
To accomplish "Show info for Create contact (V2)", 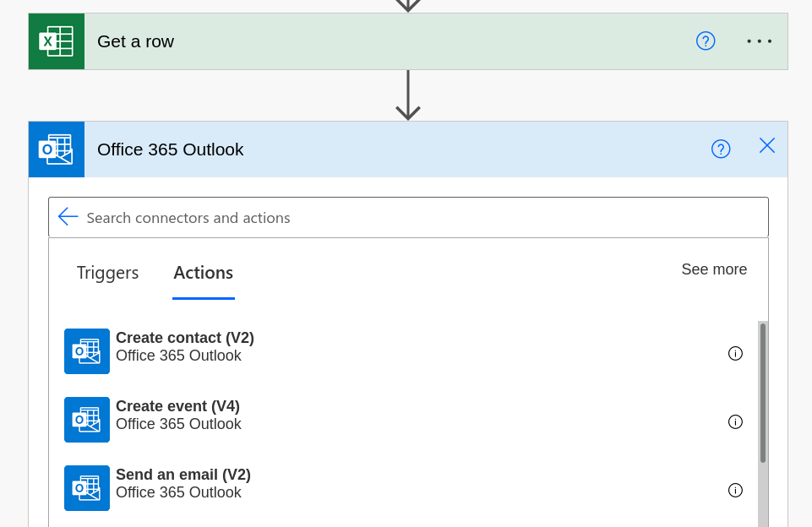I will click(735, 354).
